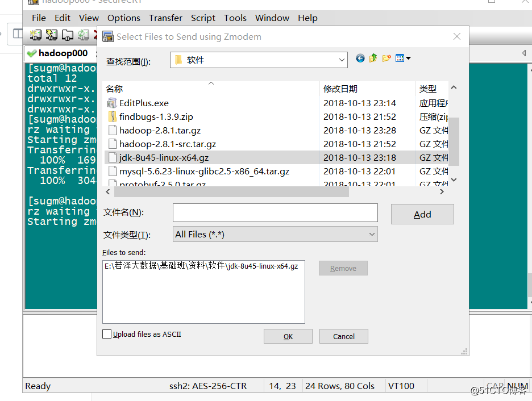Click the Ready status bar text
The image size is (532, 401).
click(x=38, y=386)
